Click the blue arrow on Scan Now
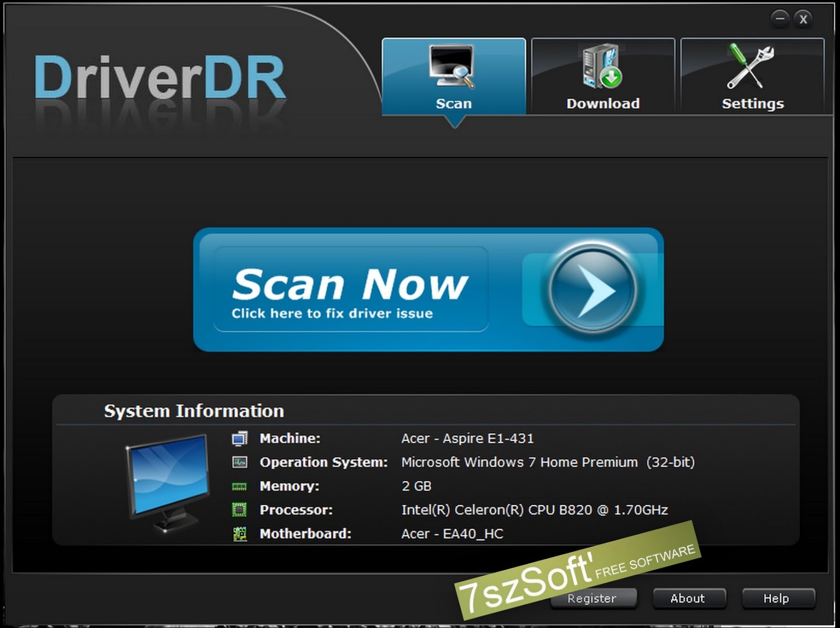840x628 pixels. tap(593, 290)
